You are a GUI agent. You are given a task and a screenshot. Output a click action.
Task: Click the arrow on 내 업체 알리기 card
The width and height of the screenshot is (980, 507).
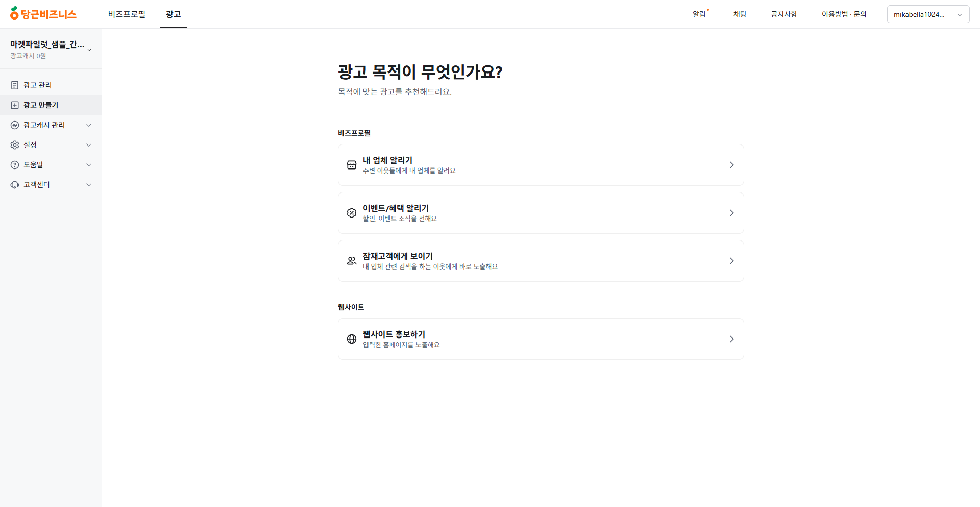pyautogui.click(x=731, y=165)
